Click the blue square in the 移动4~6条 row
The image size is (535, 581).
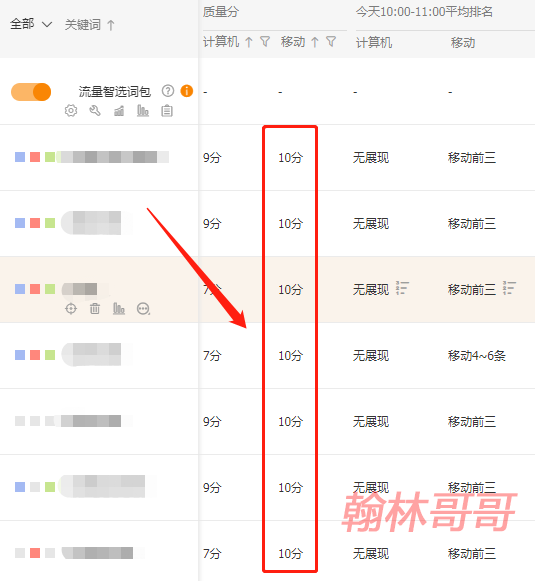[20, 355]
